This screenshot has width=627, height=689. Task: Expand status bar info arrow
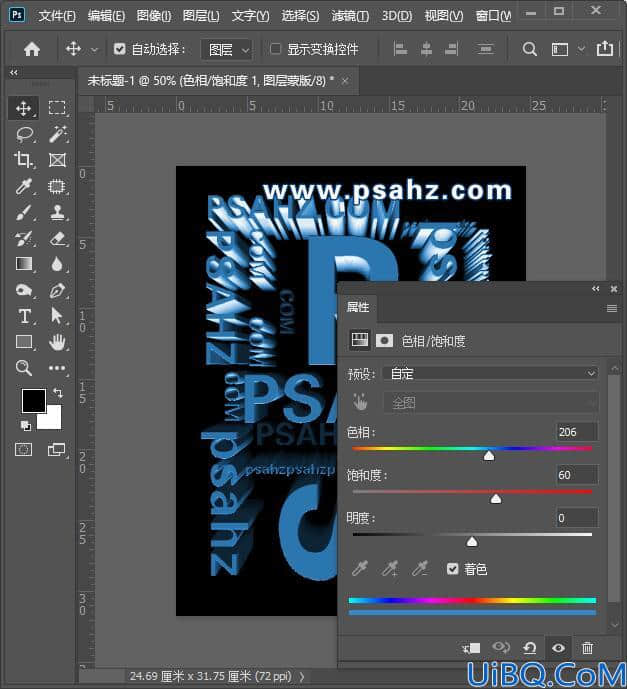tap(302, 676)
